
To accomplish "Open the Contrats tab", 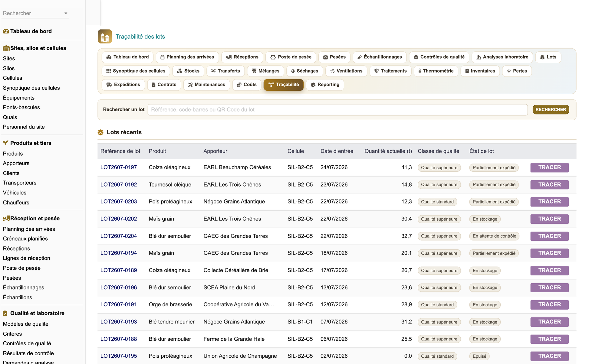I will click(x=164, y=85).
